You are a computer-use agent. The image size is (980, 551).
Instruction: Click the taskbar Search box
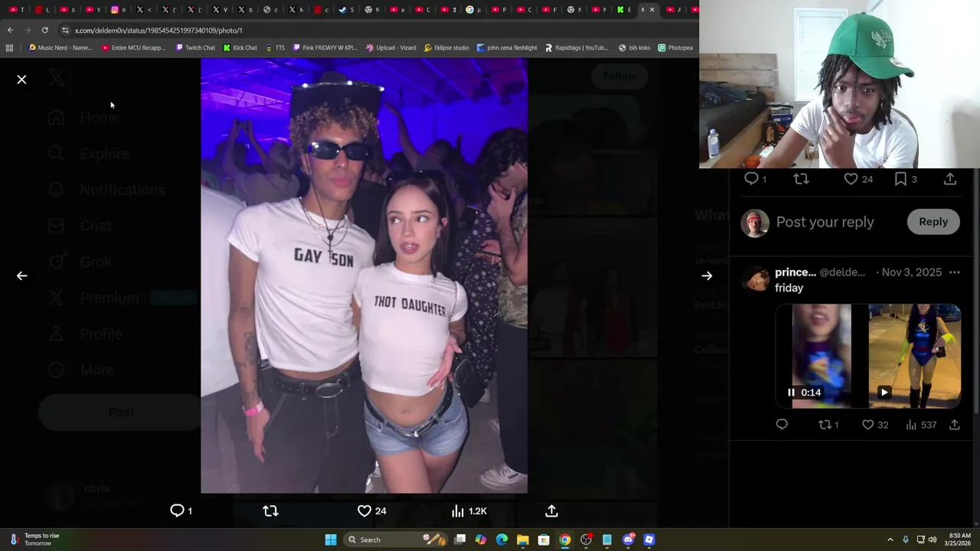395,540
